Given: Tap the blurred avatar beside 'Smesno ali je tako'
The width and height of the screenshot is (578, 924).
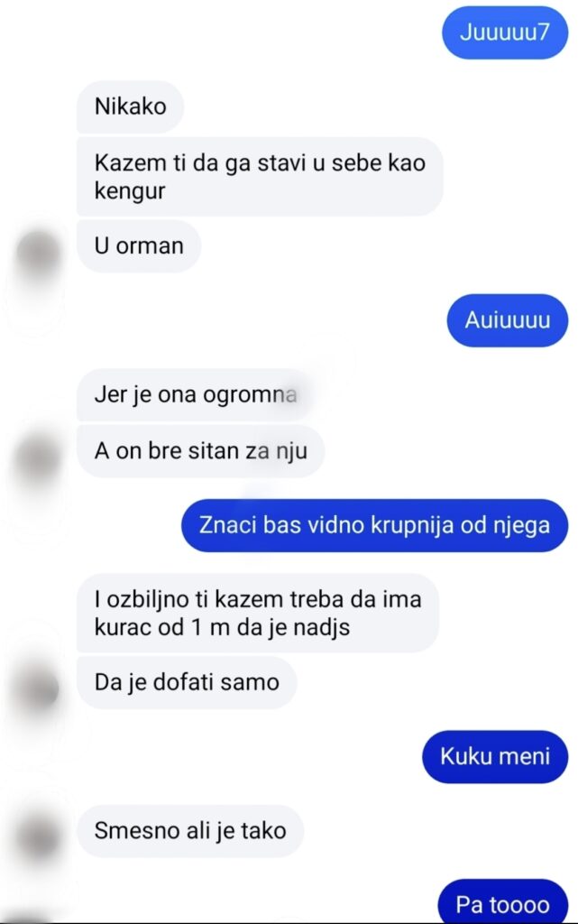Looking at the screenshot, I should pyautogui.click(x=39, y=838).
